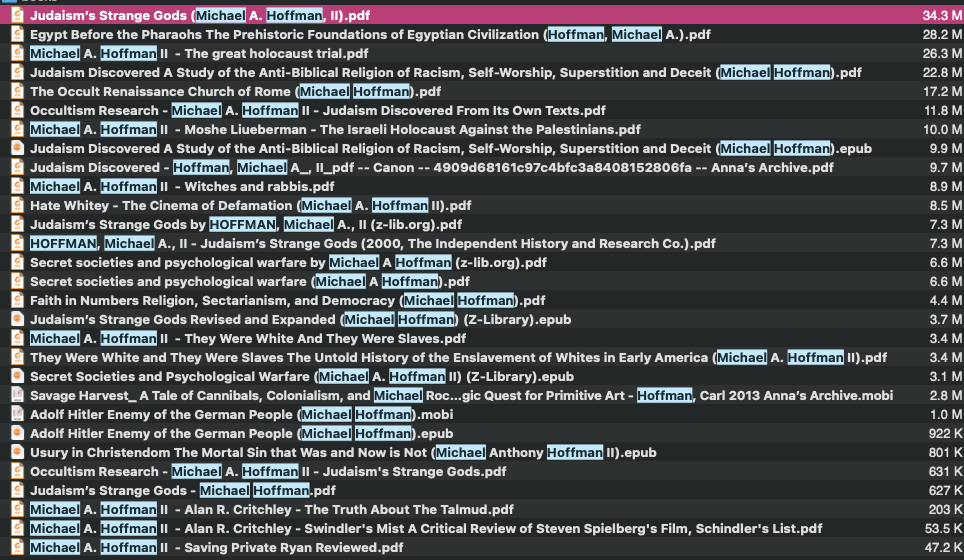Select 'The Occult Renaissance Church of Rome' file name
Image resolution: width=964 pixels, height=560 pixels.
pyautogui.click(x=235, y=92)
